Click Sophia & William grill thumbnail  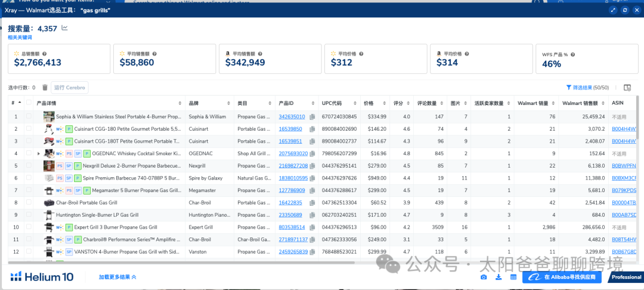coord(49,117)
